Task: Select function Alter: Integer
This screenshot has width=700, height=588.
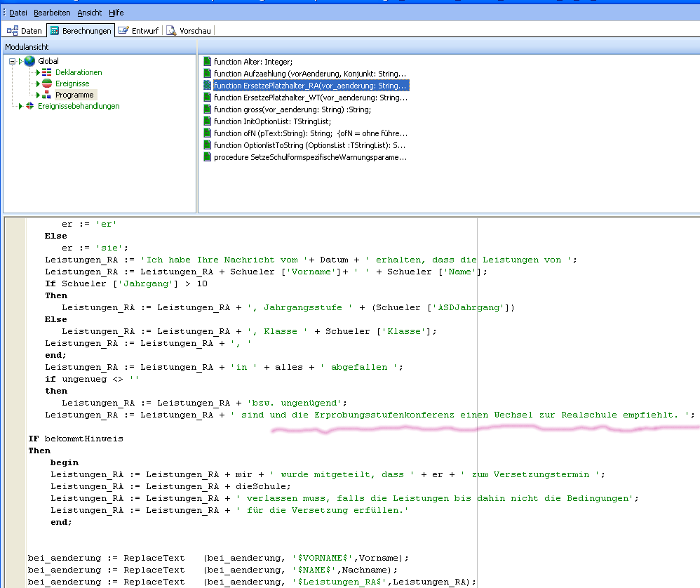Action: 253,62
